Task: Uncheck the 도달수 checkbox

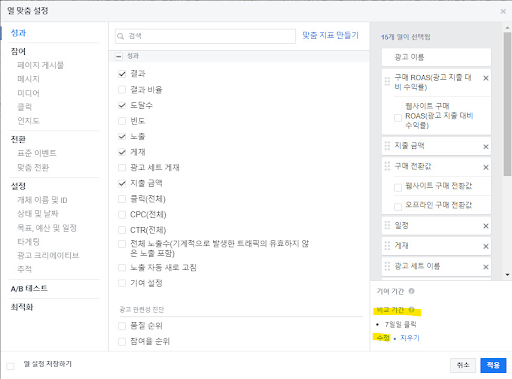Action: click(122, 105)
